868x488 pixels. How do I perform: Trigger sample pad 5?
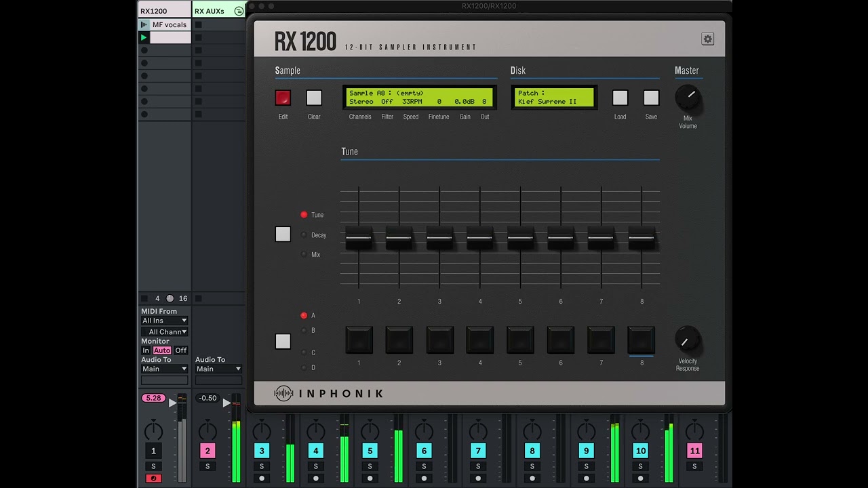pos(520,340)
